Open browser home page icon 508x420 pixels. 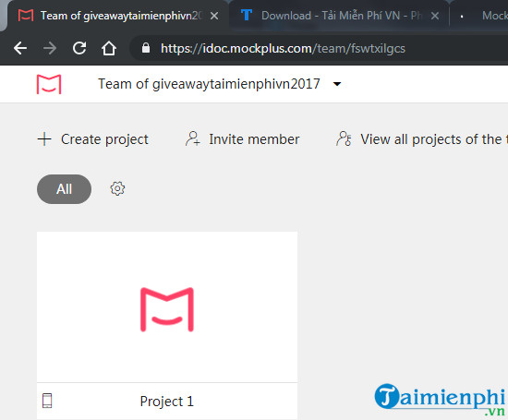[109, 49]
